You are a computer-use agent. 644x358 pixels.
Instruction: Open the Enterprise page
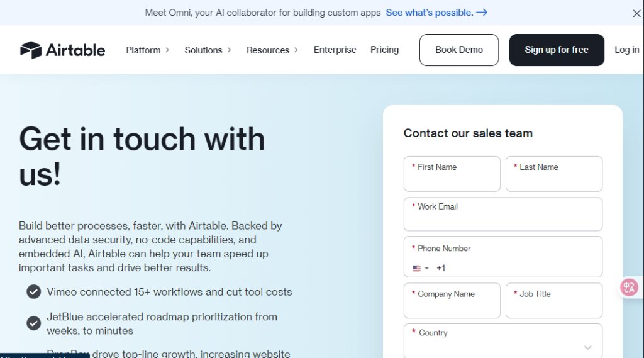point(335,50)
